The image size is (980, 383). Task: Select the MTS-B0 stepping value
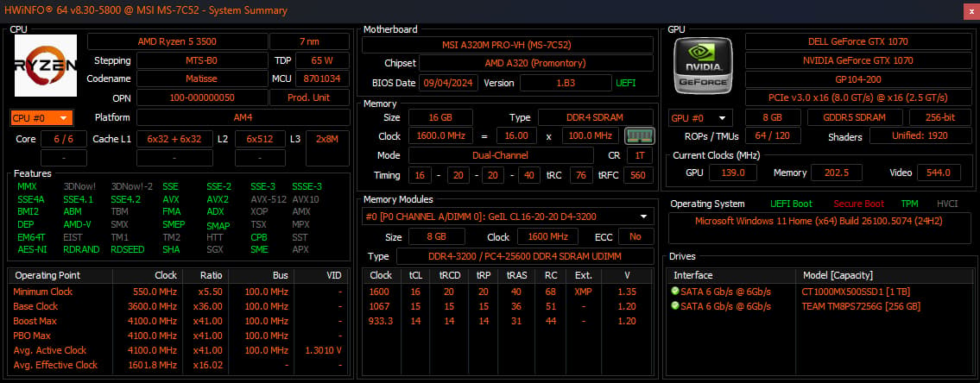(x=202, y=60)
